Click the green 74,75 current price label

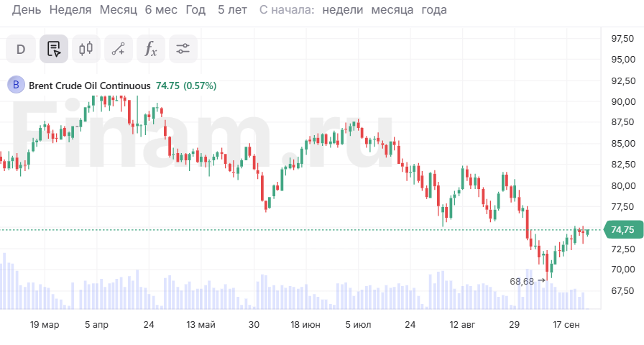click(622, 230)
